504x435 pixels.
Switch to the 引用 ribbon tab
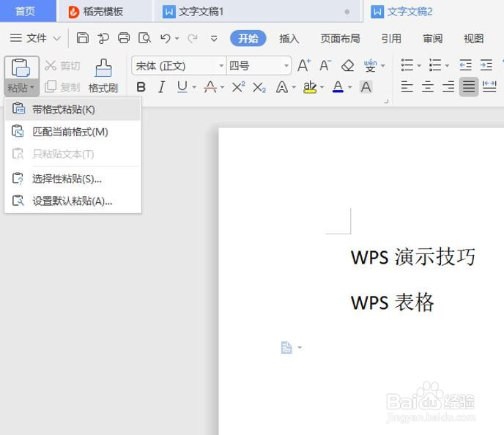tap(391, 39)
